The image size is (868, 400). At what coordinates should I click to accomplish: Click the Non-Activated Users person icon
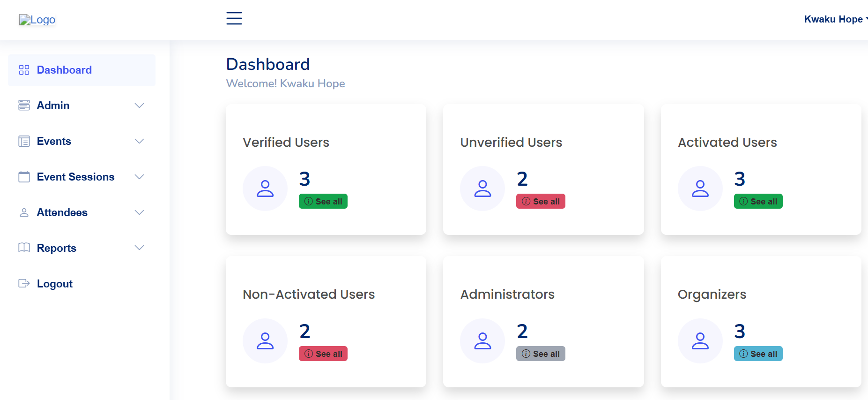(x=265, y=341)
